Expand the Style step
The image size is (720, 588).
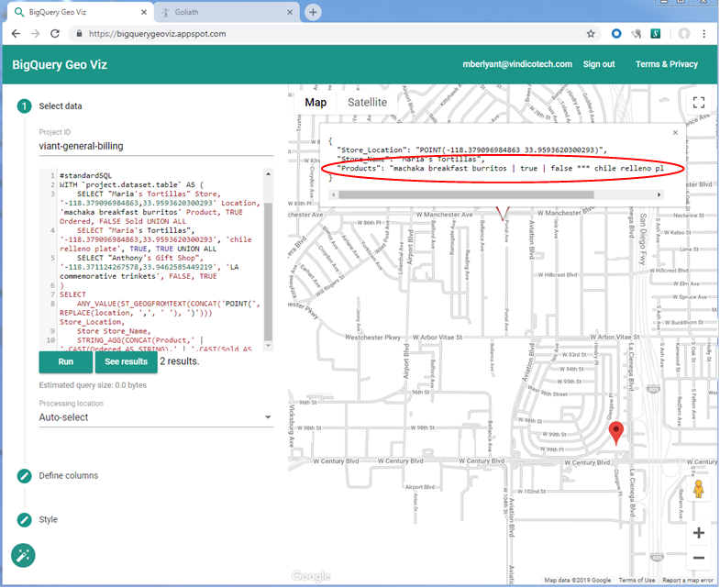(49, 519)
